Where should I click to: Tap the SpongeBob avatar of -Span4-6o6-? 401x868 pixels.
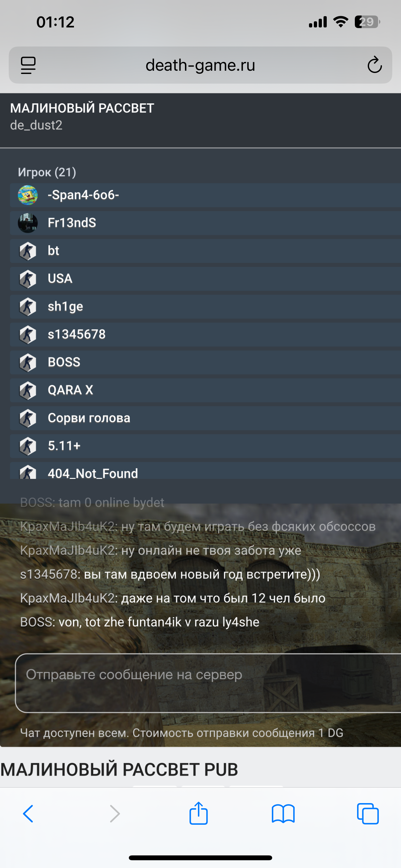(x=28, y=195)
